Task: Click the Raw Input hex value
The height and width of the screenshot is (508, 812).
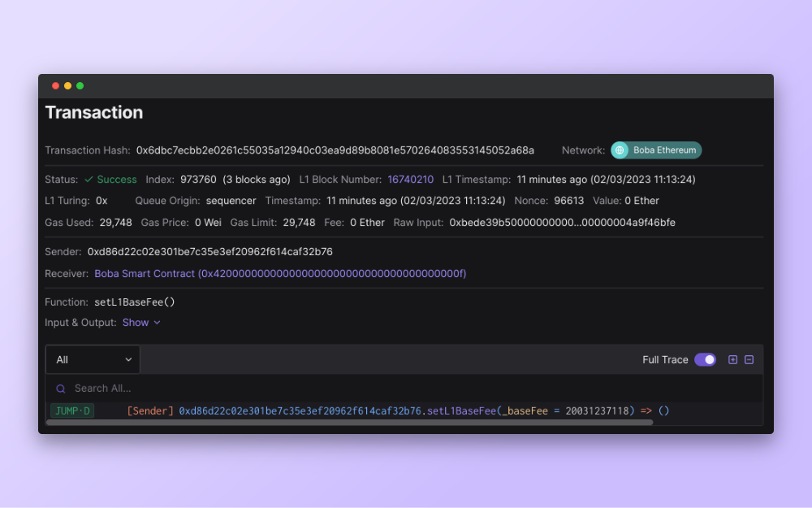Action: 562,223
